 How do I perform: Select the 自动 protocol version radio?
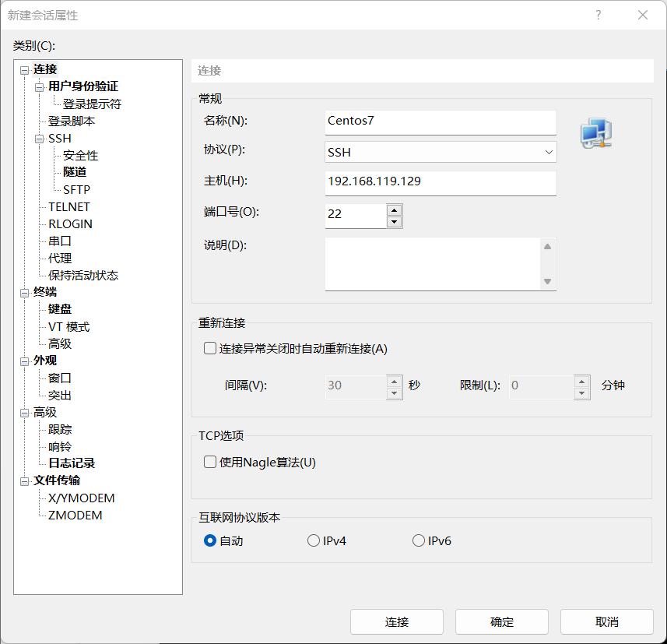pos(210,540)
